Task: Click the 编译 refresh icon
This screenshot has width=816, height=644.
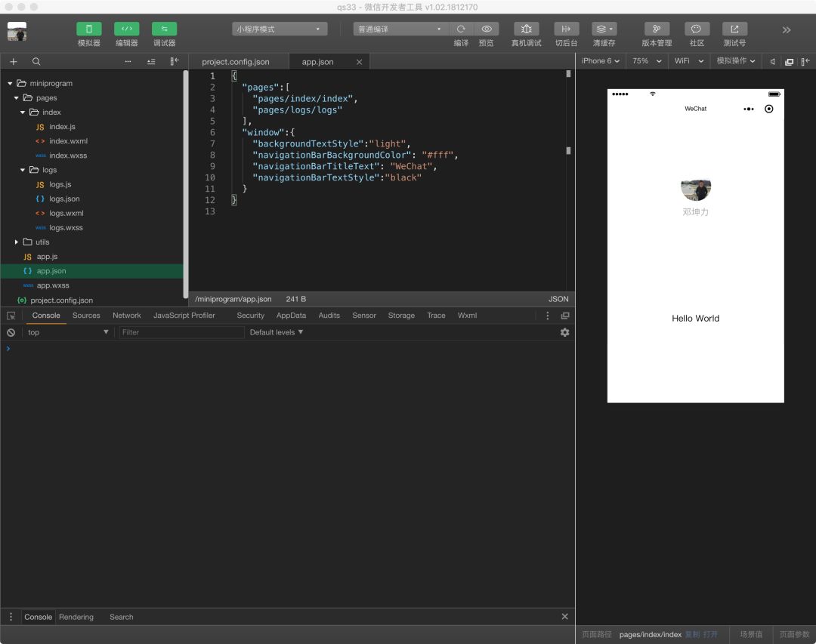Action: pyautogui.click(x=461, y=29)
